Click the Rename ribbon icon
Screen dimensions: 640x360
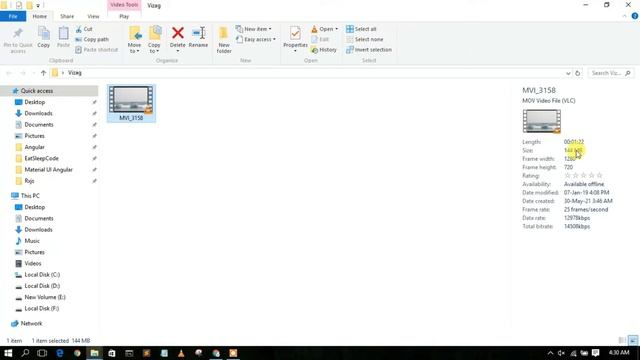198,38
